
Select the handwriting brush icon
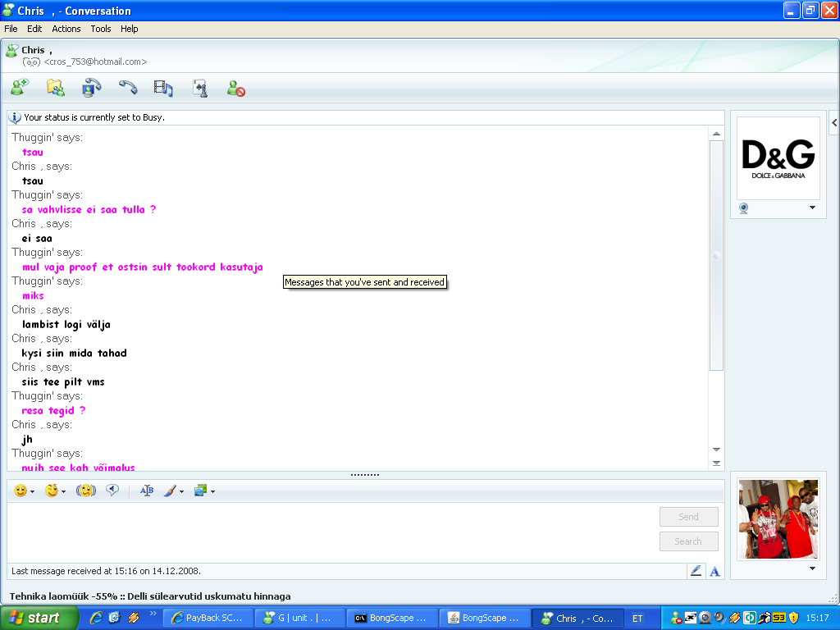(170, 490)
